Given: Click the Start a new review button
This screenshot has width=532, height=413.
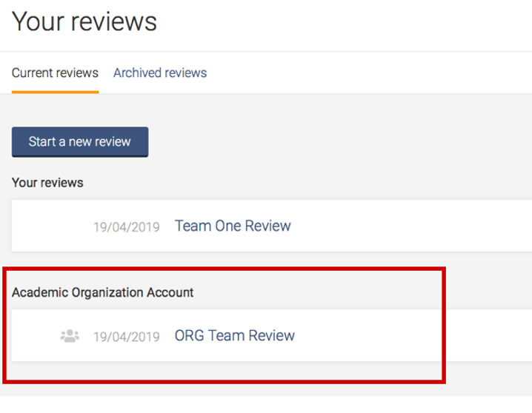Looking at the screenshot, I should pos(80,142).
